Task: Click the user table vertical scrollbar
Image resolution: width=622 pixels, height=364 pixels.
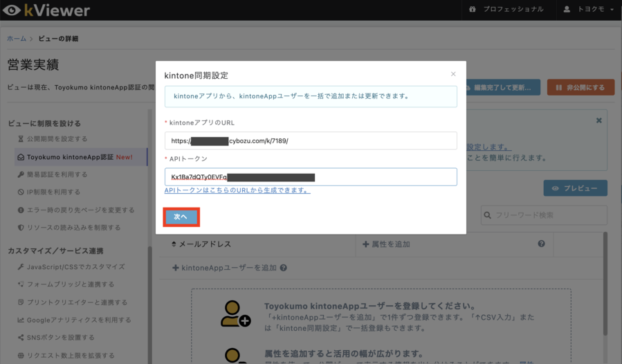Action: (605, 284)
